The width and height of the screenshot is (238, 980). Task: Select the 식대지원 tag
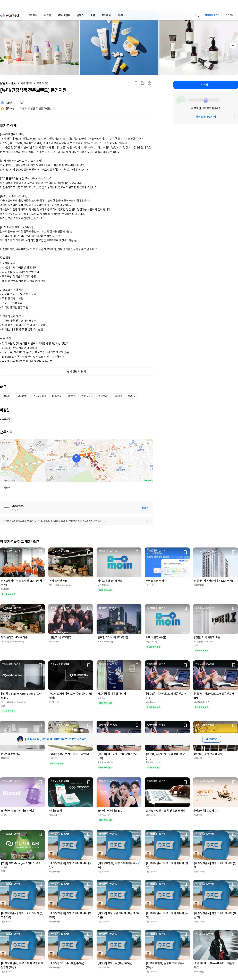pyautogui.click(x=6, y=396)
